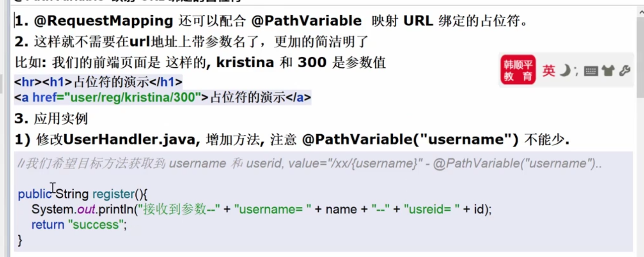644x257 pixels.
Task: Open the wrench settings icon
Action: (x=625, y=71)
